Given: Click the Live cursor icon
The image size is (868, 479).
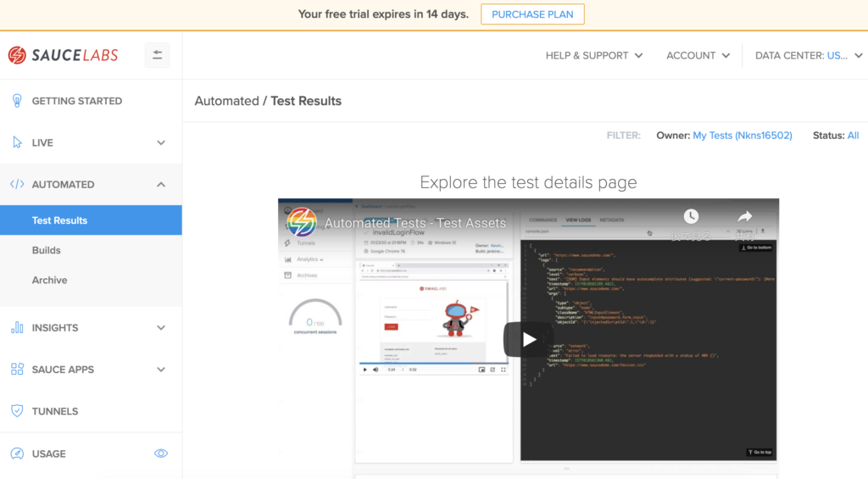Looking at the screenshot, I should point(17,142).
